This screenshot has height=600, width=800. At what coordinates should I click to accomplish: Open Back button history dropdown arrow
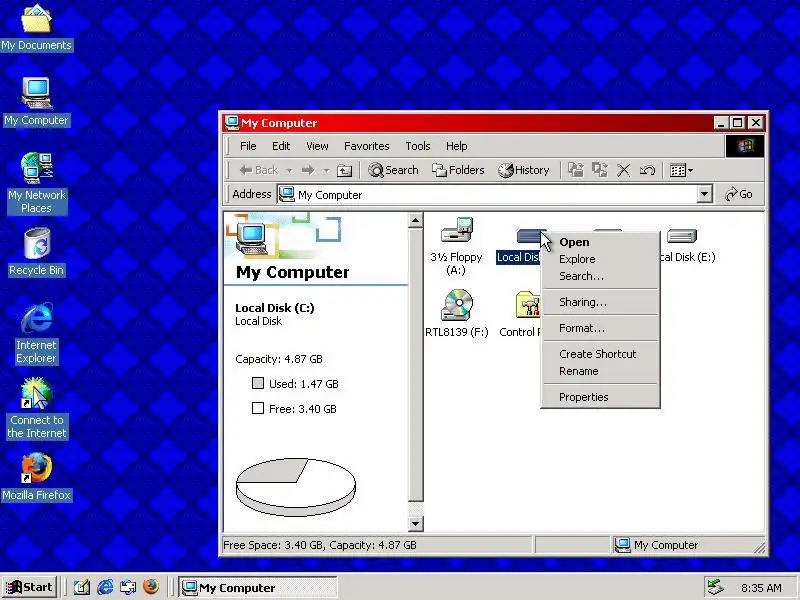click(289, 170)
